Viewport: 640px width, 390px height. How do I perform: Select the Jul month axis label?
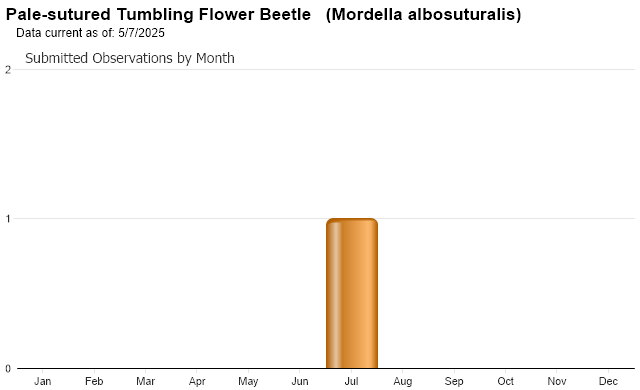point(351,381)
